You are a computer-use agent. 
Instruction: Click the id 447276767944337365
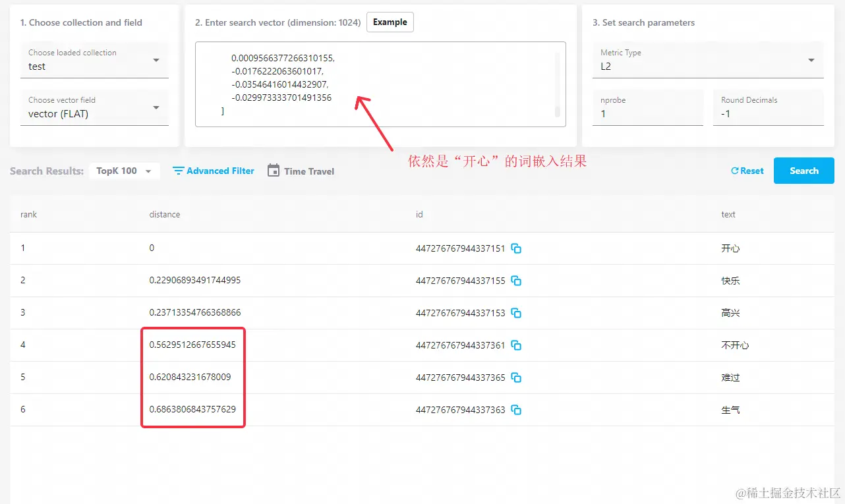[x=461, y=378]
